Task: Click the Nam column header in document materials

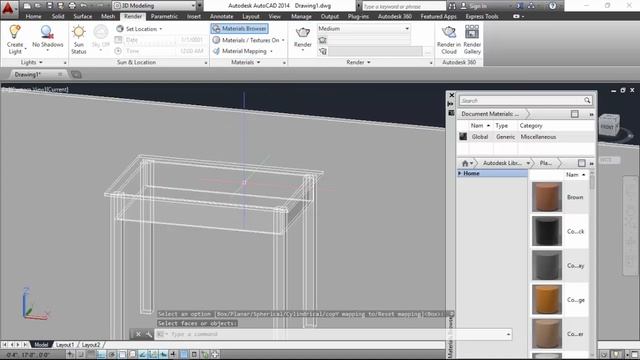Action: pos(480,126)
